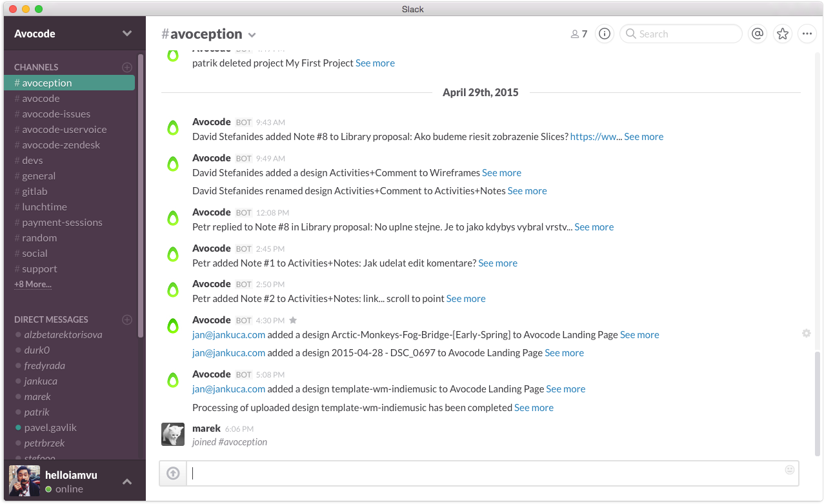
Task: Click Avocode bot avatar at 5:08 PM
Action: click(172, 380)
